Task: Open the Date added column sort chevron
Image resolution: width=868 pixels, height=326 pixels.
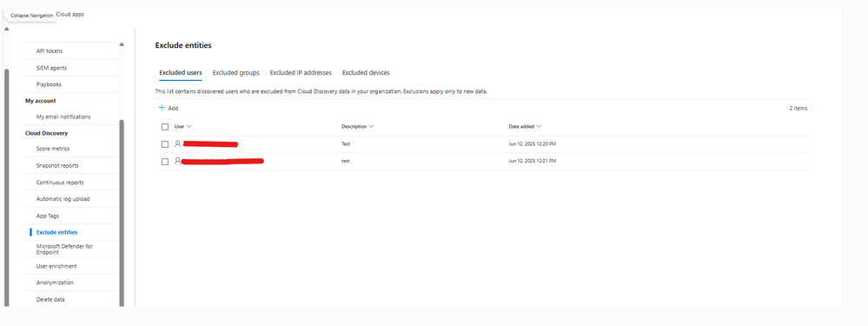Action: [x=540, y=126]
